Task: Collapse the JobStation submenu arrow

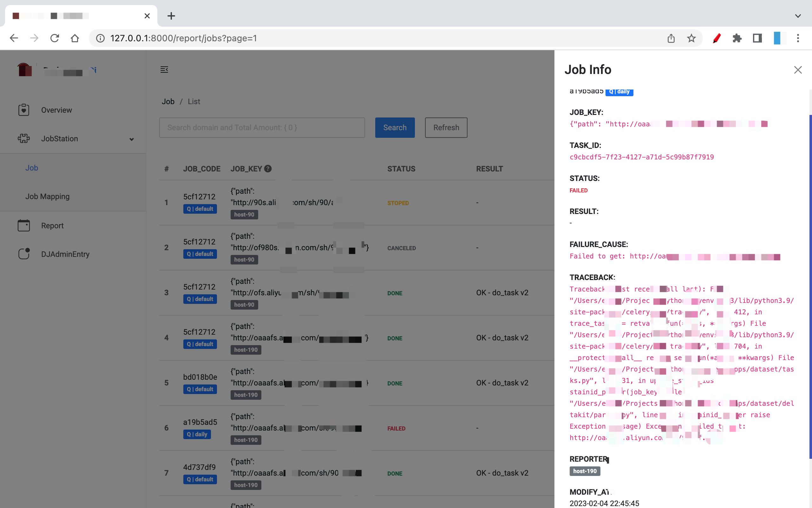Action: pos(132,139)
